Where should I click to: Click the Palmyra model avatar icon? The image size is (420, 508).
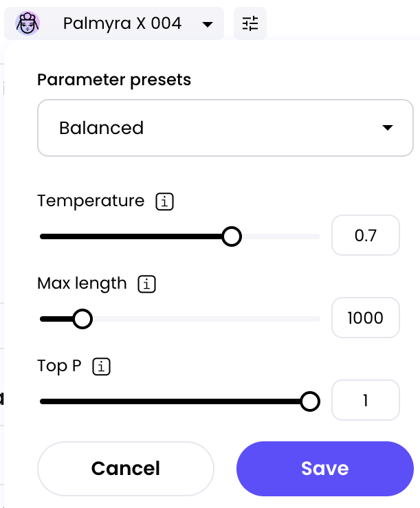(27, 23)
